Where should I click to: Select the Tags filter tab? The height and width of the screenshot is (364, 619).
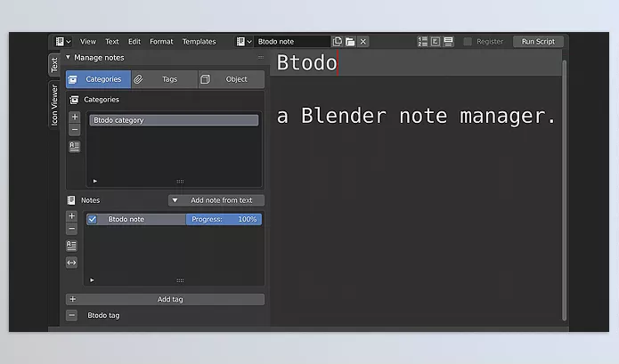[164, 79]
